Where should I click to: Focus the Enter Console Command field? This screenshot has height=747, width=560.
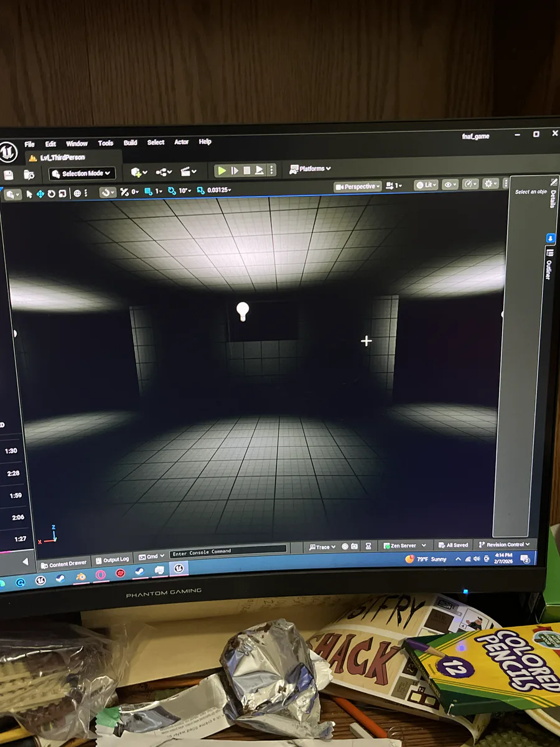(228, 551)
